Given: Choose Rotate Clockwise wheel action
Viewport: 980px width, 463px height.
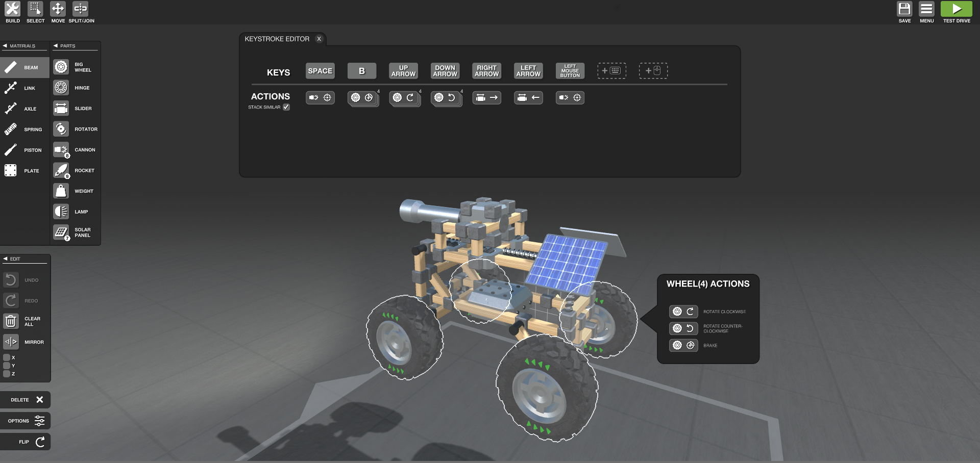Looking at the screenshot, I should point(683,312).
